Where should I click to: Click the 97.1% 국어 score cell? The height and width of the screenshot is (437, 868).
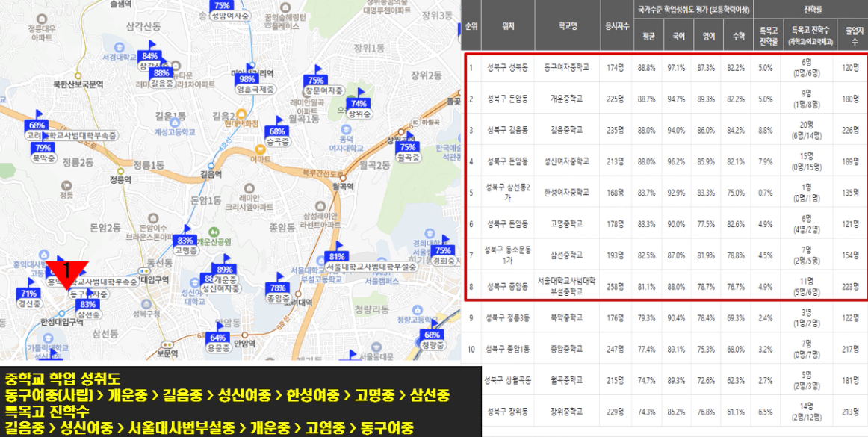(x=677, y=67)
